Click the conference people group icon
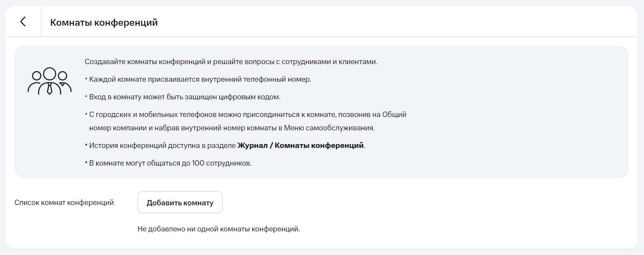The image size is (644, 255). (x=50, y=81)
